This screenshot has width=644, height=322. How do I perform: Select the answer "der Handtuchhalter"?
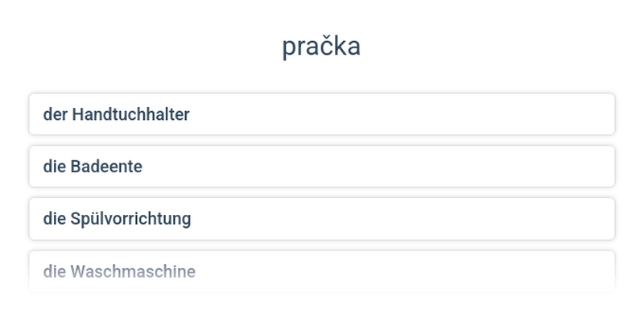[x=322, y=114]
